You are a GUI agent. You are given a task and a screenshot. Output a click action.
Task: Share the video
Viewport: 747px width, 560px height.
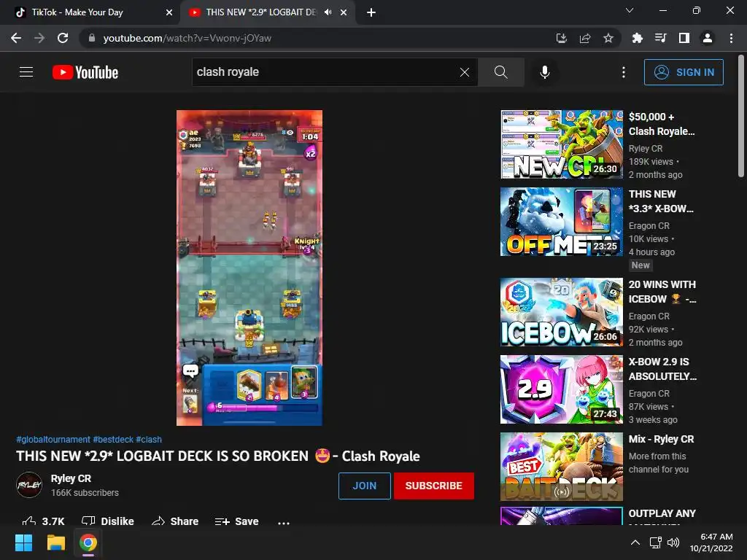175,521
